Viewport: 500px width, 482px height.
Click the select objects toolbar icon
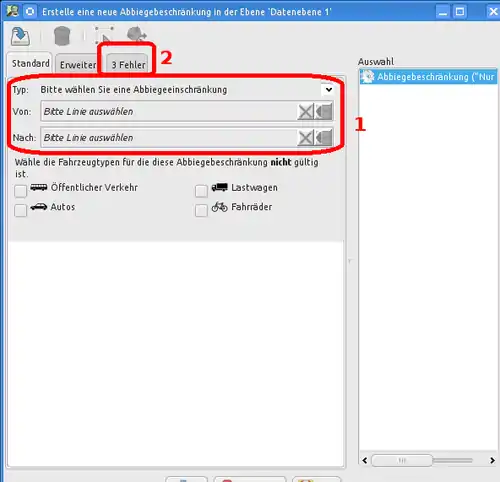[104, 35]
